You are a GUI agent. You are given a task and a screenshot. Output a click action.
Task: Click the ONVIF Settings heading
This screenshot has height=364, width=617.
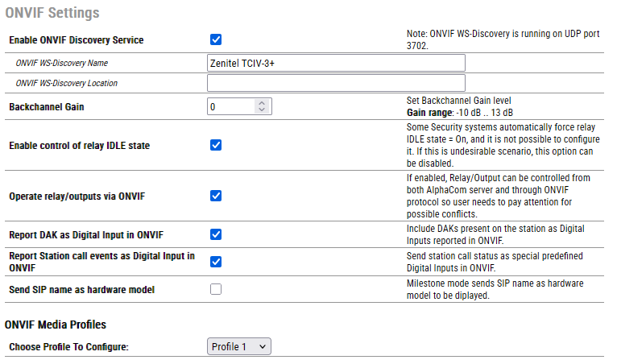pos(52,12)
